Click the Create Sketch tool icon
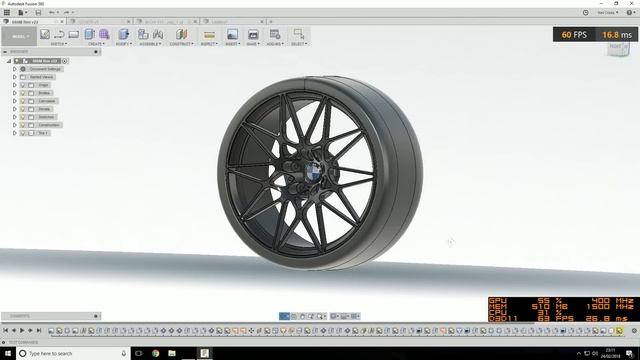Viewport: 640px width, 360px height. [x=45, y=34]
